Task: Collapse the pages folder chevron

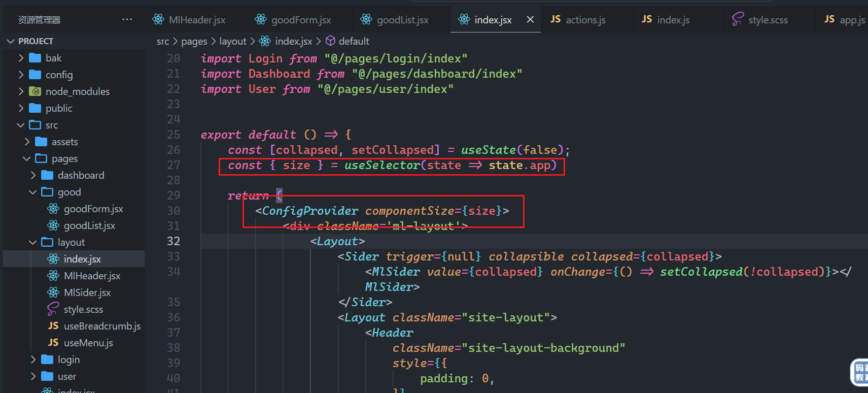Action: click(x=27, y=158)
